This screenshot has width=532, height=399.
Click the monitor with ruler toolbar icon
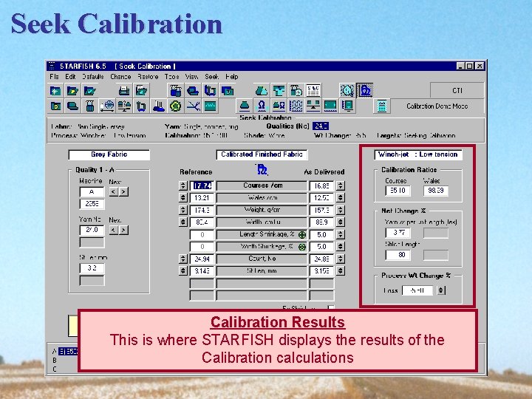point(347,106)
